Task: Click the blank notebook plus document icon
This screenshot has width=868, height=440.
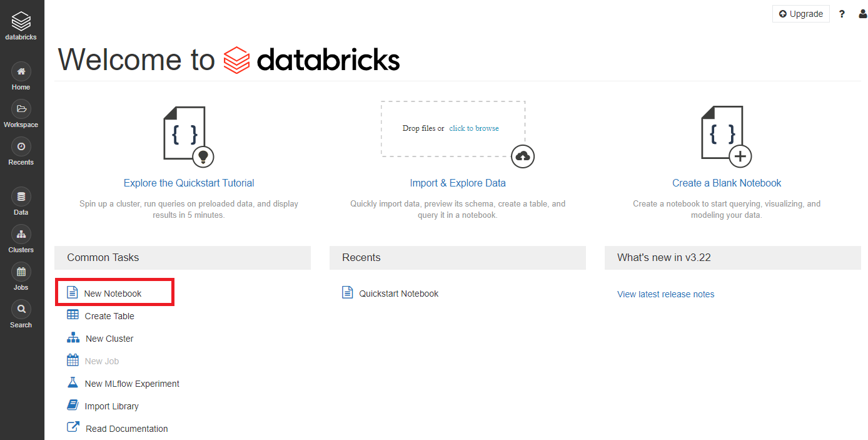Action: click(726, 136)
